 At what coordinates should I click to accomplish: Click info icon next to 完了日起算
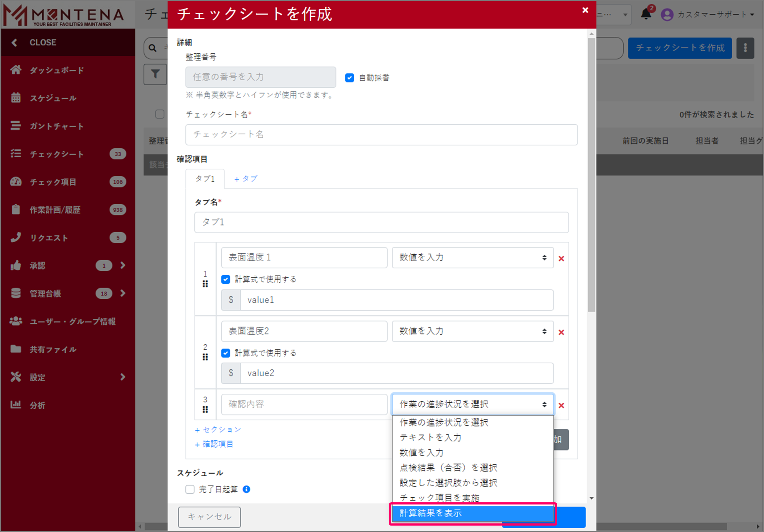(x=246, y=489)
